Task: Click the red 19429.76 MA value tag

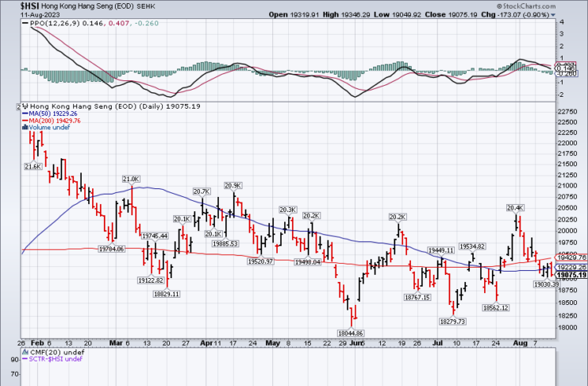Action: click(x=571, y=258)
